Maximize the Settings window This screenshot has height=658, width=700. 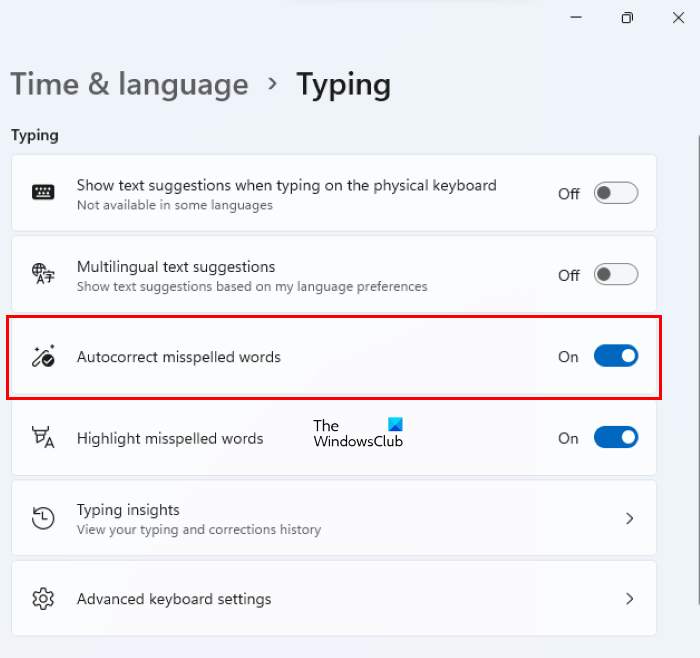(x=627, y=18)
